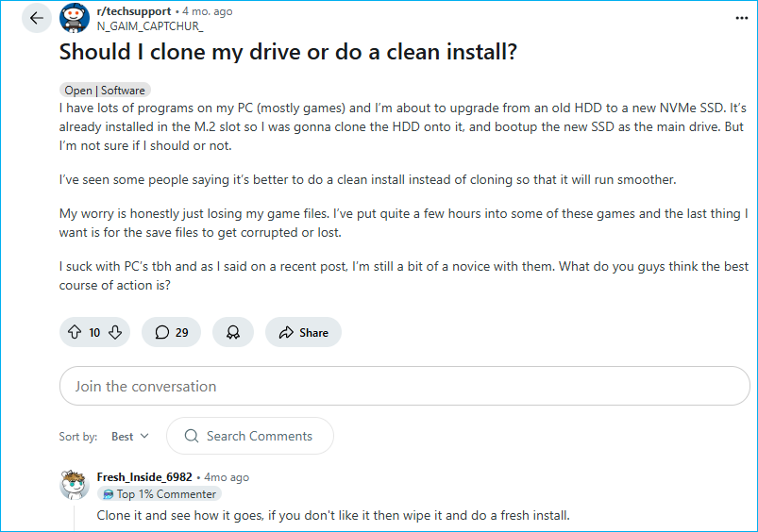Collapse the Fresh_Inside_6982 comment thread line
Viewport: 758px width, 532px height.
click(x=75, y=517)
